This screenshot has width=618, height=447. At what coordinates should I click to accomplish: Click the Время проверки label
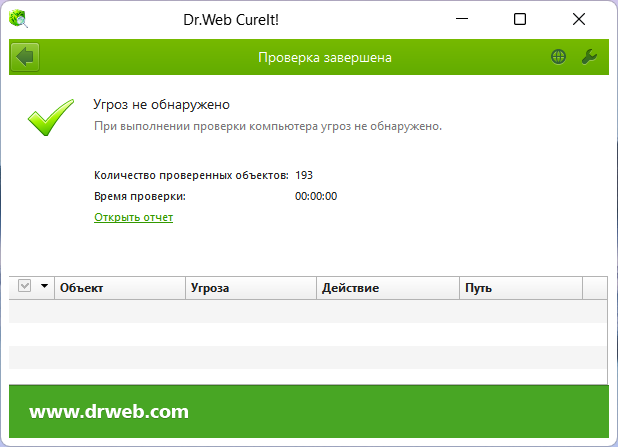140,196
